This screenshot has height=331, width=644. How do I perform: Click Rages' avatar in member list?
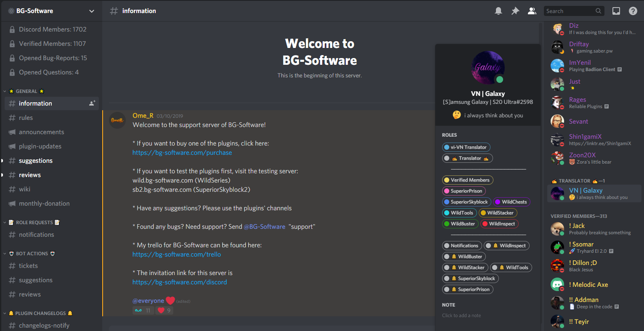pyautogui.click(x=557, y=103)
